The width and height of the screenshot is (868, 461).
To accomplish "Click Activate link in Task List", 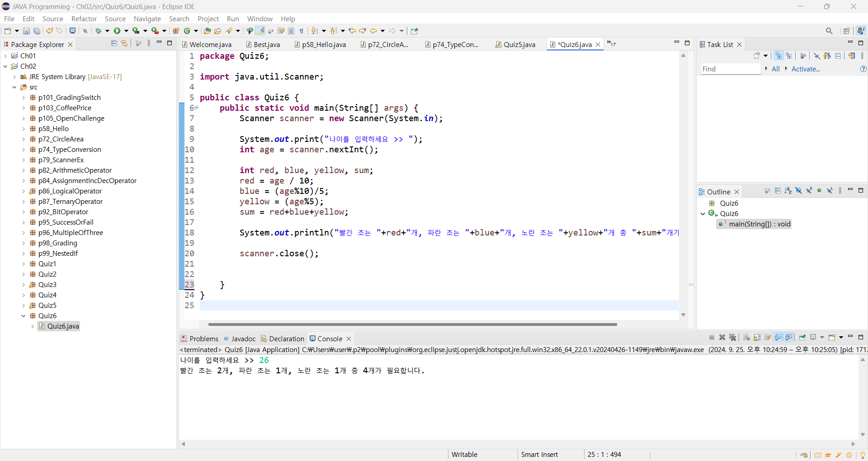I will [806, 69].
